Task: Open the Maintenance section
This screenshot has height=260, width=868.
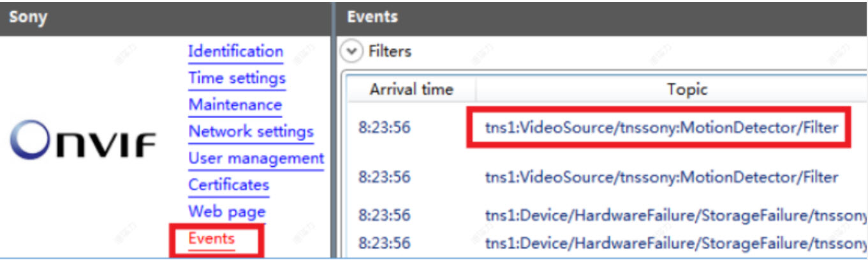Action: [235, 105]
